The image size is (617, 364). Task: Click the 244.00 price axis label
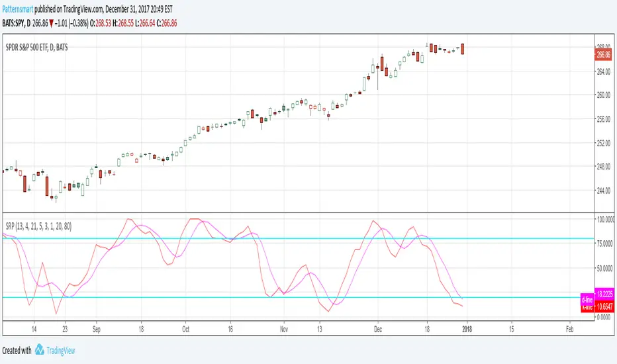pyautogui.click(x=603, y=191)
